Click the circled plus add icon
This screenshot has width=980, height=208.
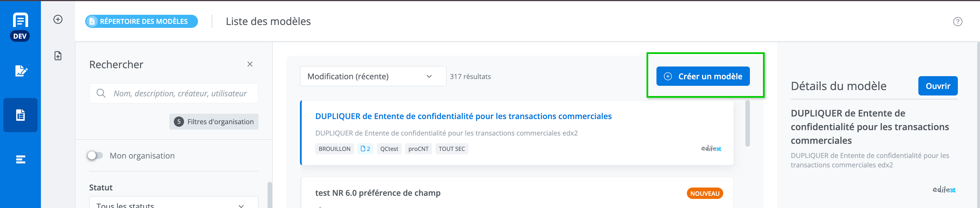tap(58, 19)
